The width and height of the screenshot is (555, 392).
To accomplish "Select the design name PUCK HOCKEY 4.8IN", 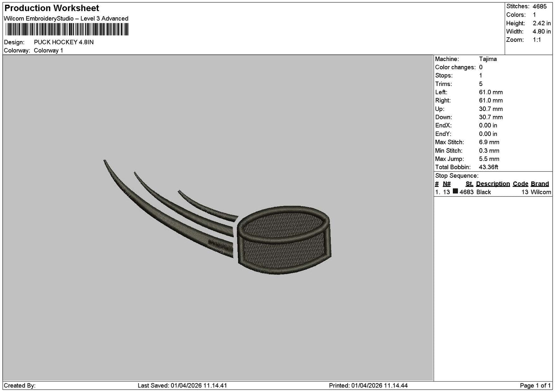I will 64,42.
